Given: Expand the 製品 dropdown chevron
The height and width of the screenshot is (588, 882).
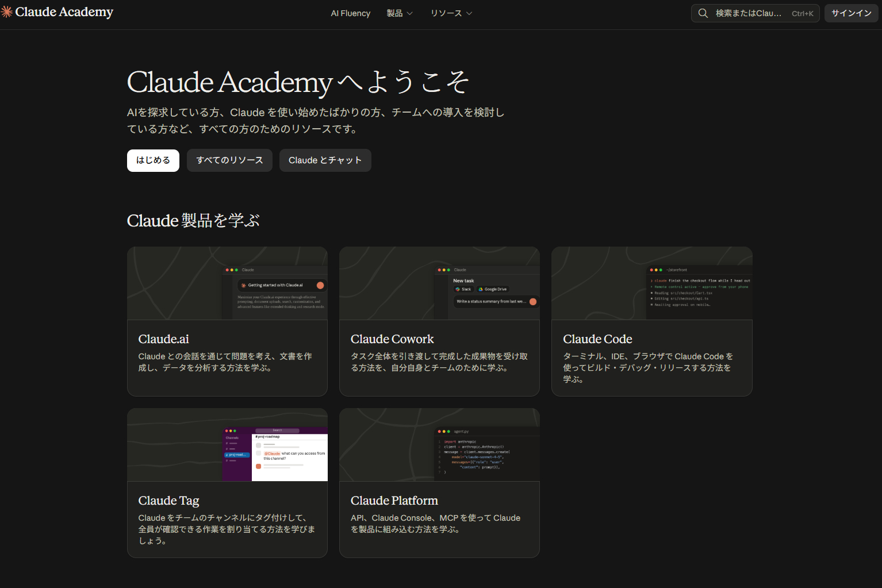Looking at the screenshot, I should (410, 13).
